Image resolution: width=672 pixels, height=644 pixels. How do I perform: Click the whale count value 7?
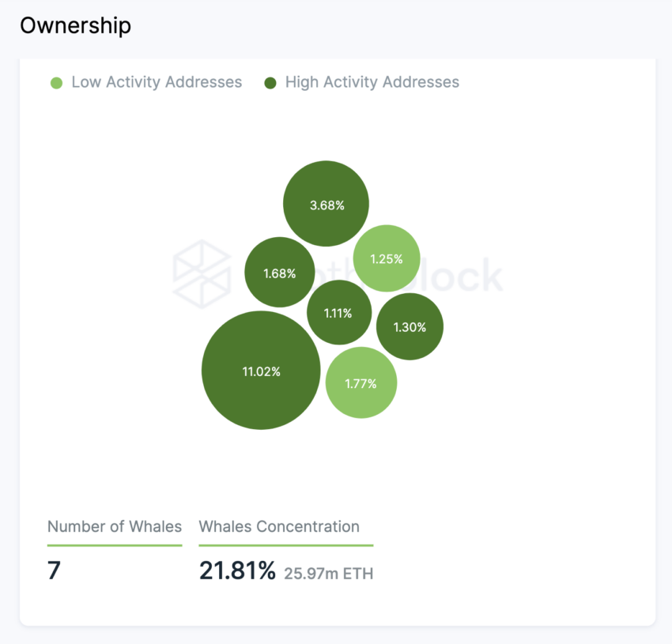[x=54, y=571]
